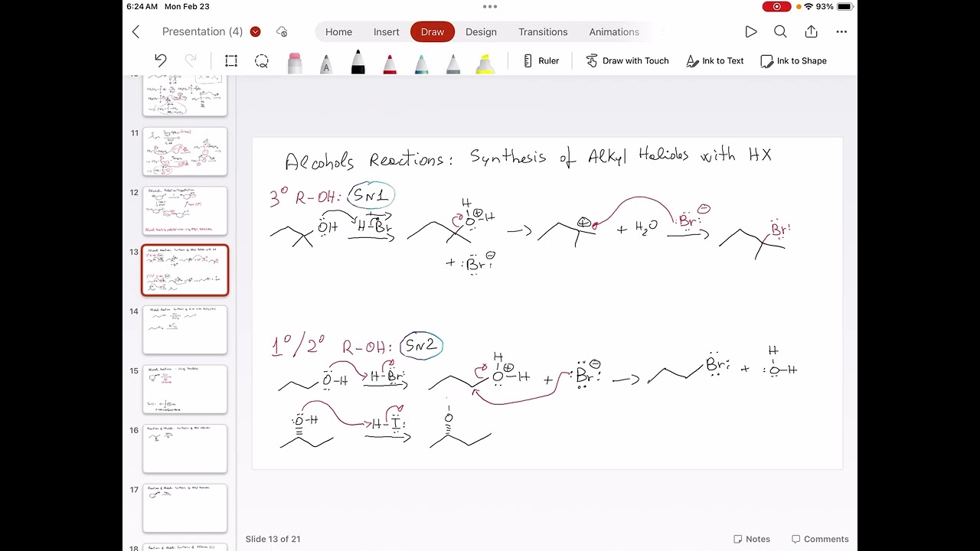Screen dimensions: 980x551
Task: Open the share menu
Action: 811,31
